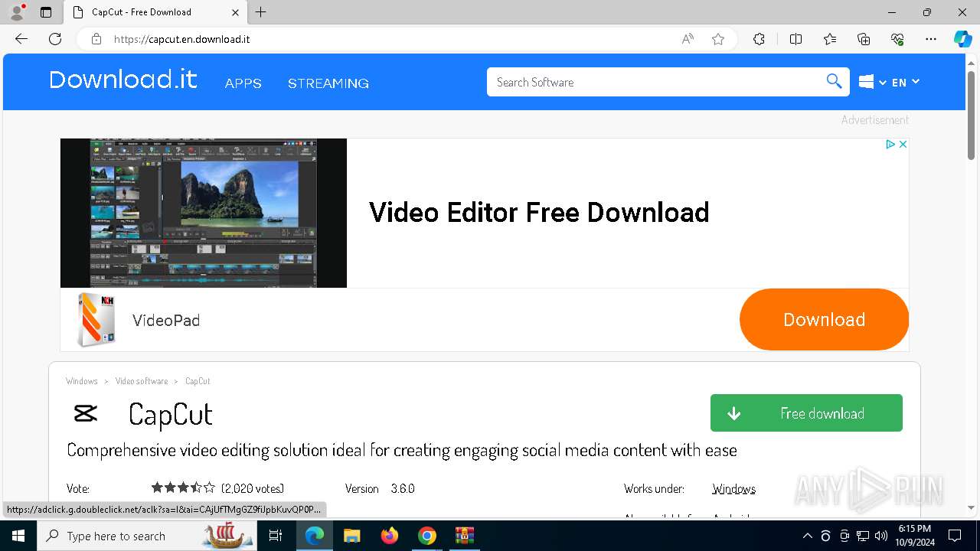This screenshot has width=980, height=551.
Task: Click the Microsoft Edge taskbar icon
Action: [315, 536]
